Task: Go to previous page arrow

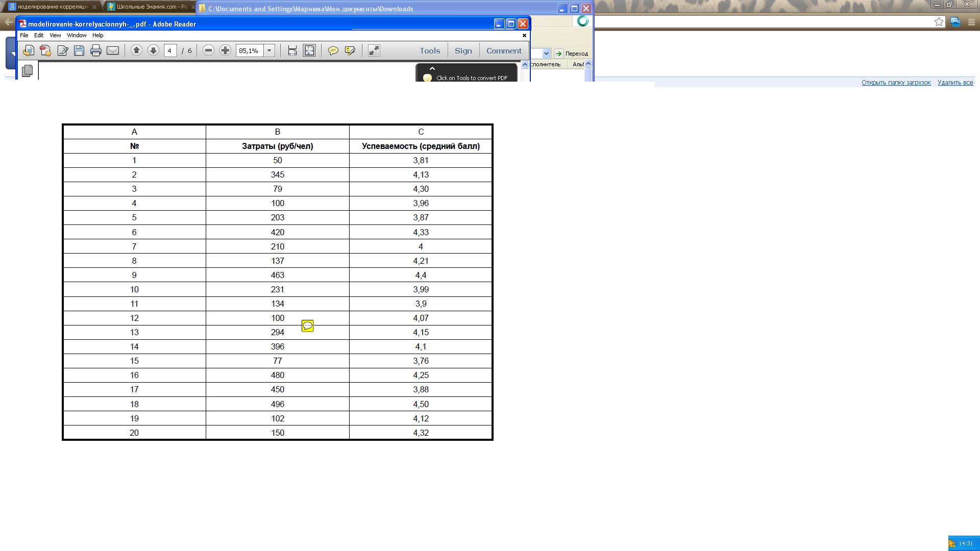Action: pyautogui.click(x=136, y=51)
